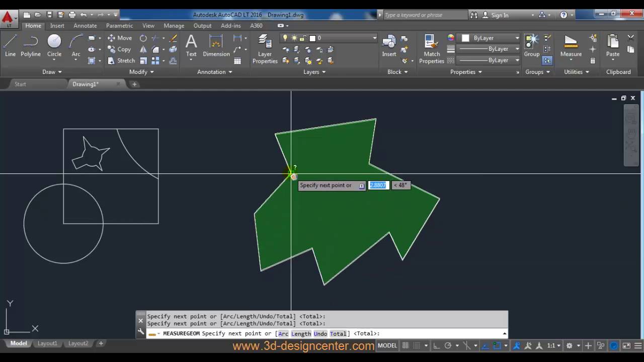Viewport: 644px width, 362px height.
Task: Select the Polyline tool
Action: (x=31, y=45)
